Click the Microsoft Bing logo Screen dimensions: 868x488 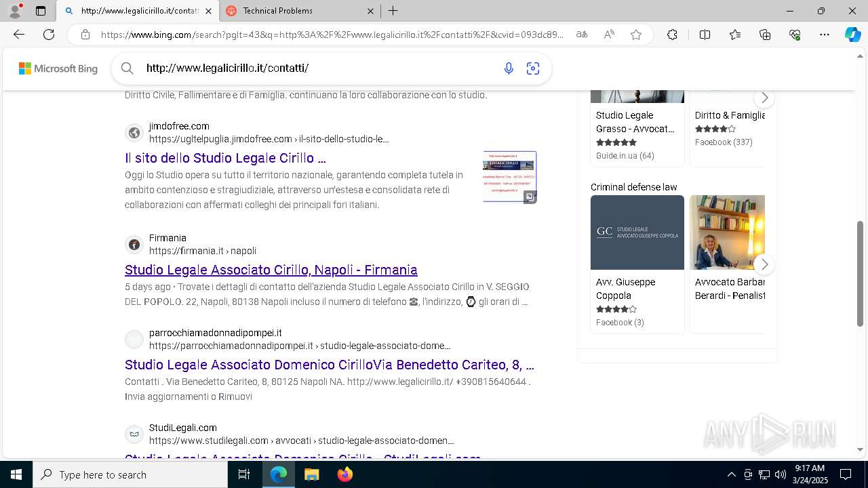click(x=58, y=68)
